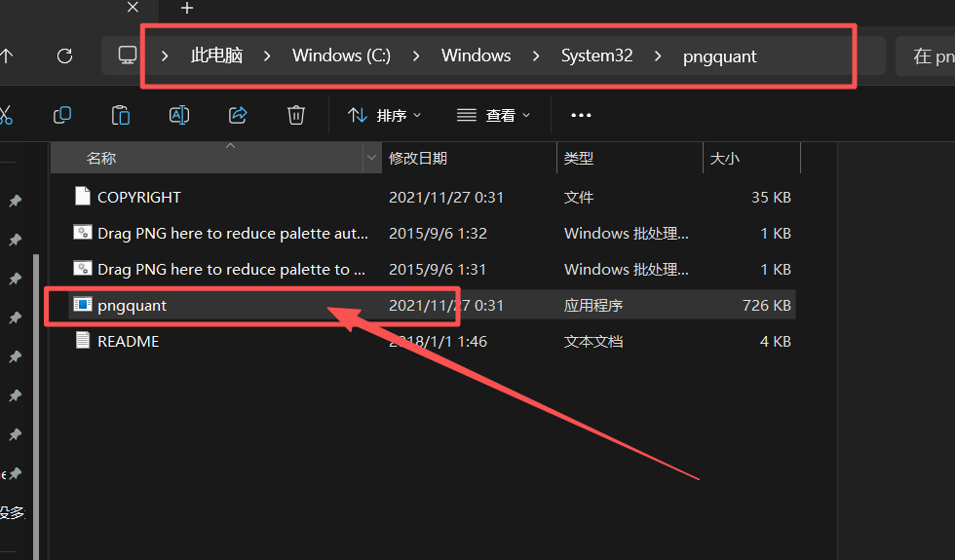
Task: Click the Up directory arrow
Action: pos(6,56)
